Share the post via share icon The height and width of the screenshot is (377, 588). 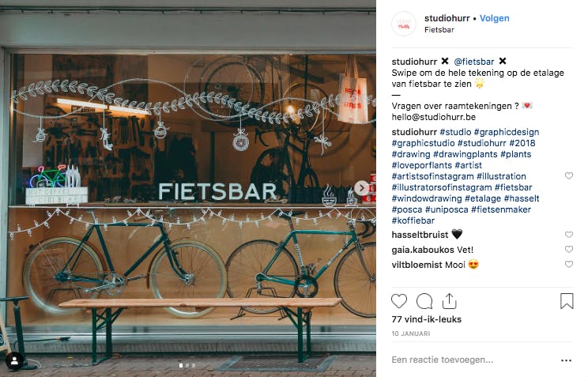tap(449, 301)
